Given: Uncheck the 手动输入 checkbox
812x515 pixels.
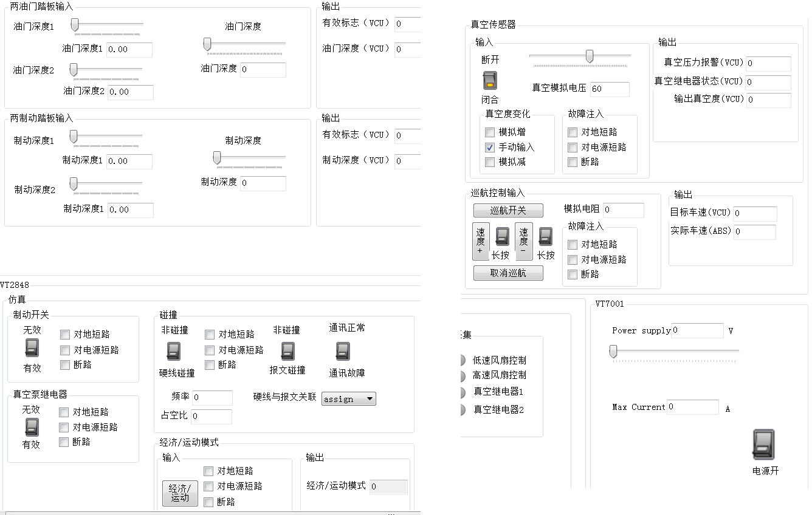Looking at the screenshot, I should [490, 147].
